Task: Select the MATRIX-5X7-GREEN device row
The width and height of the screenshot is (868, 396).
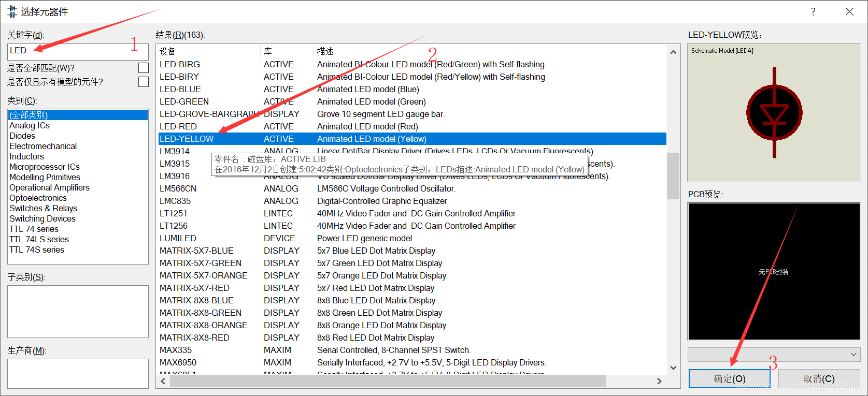Action: point(412,263)
